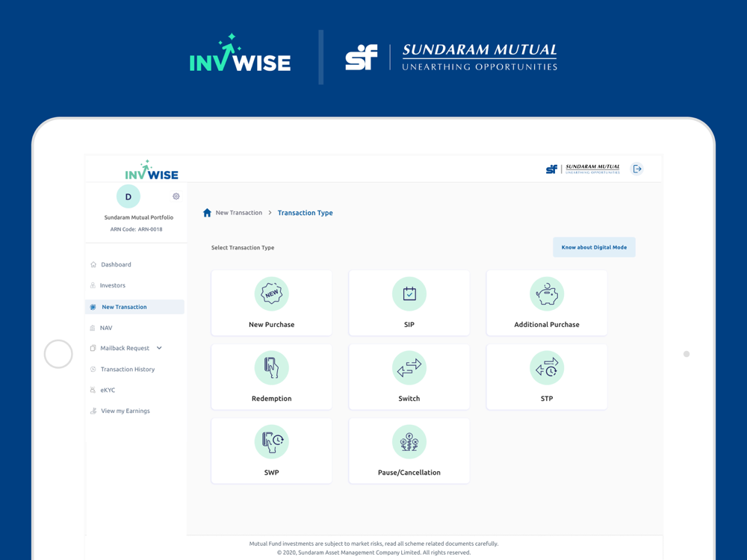Click Sundaram Mutual Portfolio name text
Image resolution: width=747 pixels, height=560 pixels.
pos(139,217)
